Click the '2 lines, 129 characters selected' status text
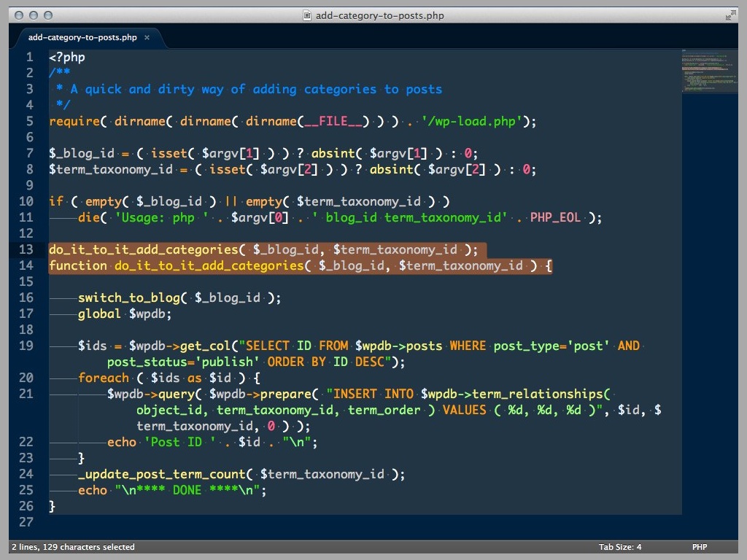The height and width of the screenshot is (560, 747). (73, 547)
